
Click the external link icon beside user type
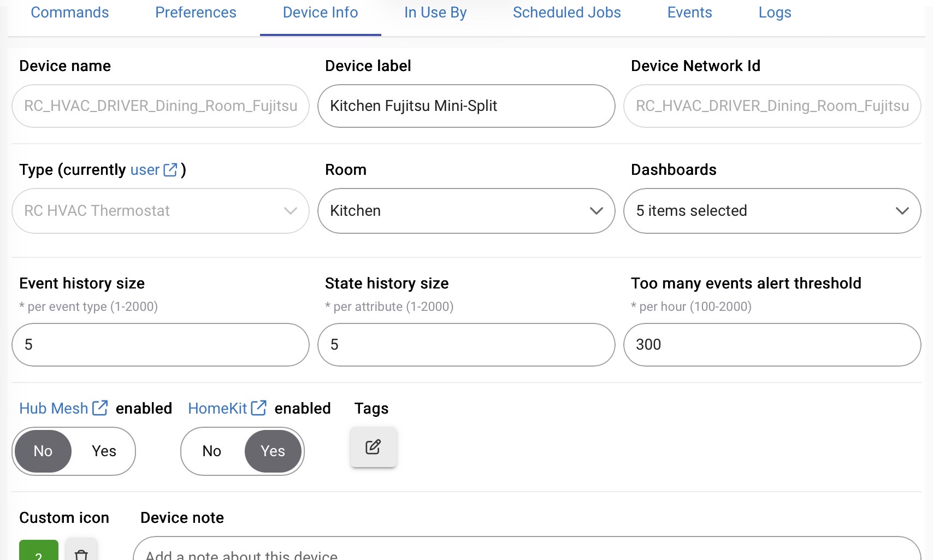170,170
